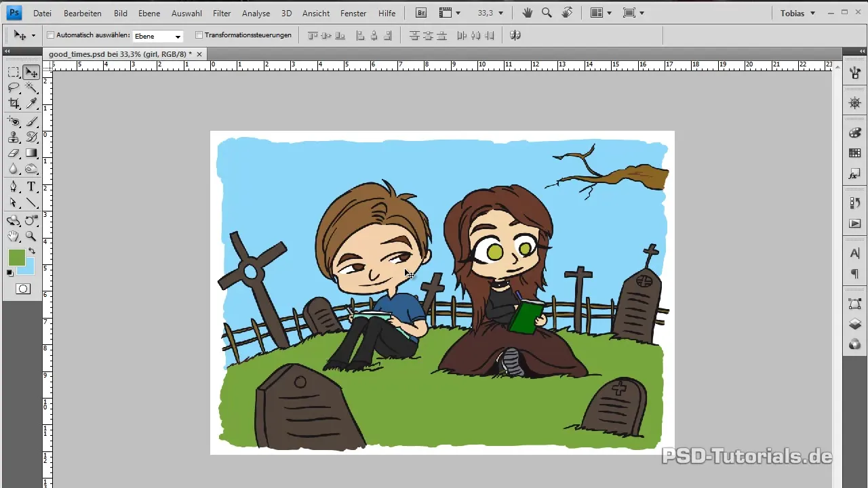Image resolution: width=868 pixels, height=488 pixels.
Task: Click the Hand tool in application bar
Action: click(529, 13)
